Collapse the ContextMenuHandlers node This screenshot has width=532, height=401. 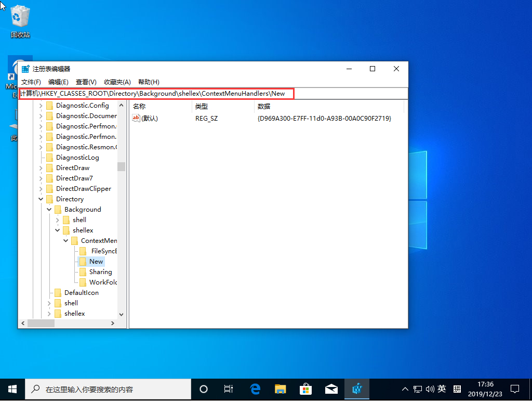coord(65,240)
